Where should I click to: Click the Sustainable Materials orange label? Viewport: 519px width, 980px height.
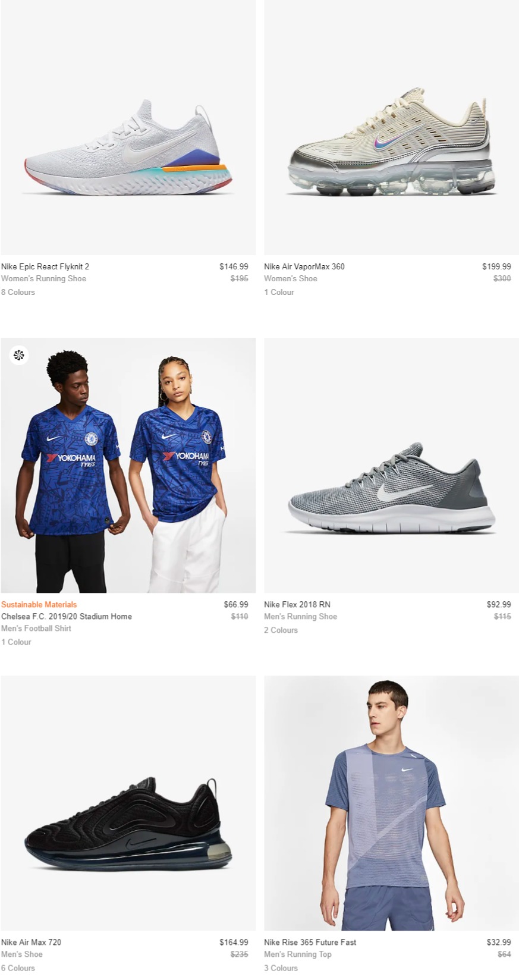click(39, 604)
